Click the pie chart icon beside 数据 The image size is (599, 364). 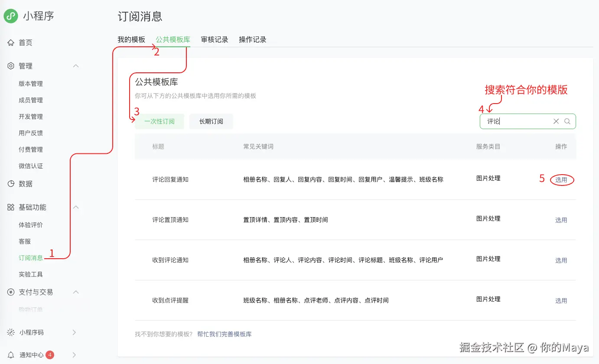tap(11, 184)
